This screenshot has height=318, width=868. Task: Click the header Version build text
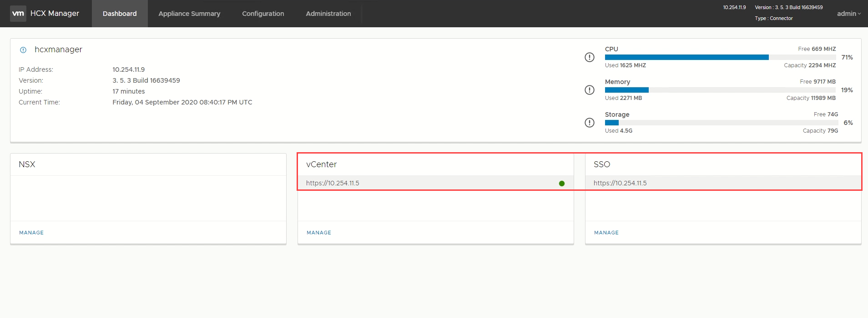(789, 7)
